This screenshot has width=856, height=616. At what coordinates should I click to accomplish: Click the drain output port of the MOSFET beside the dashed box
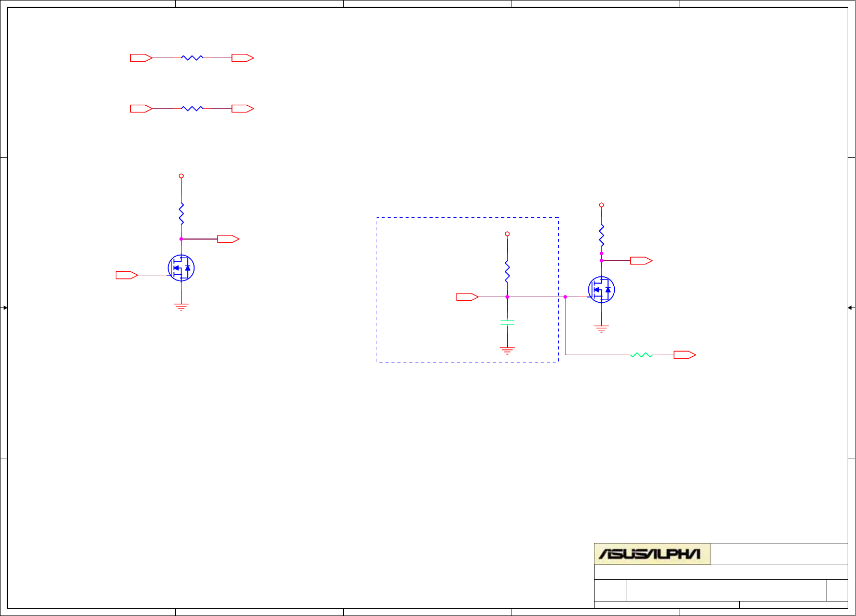pyautogui.click(x=641, y=261)
